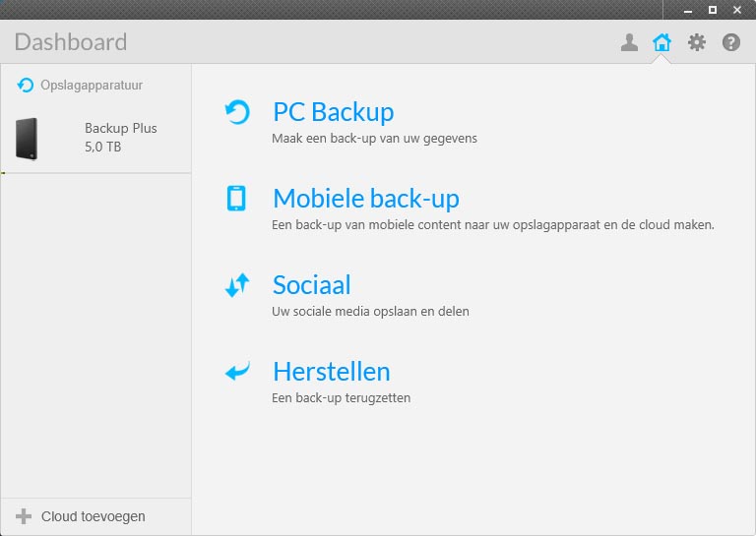Viewport: 756px width, 536px height.
Task: Select the Backup Plus 5,0 TB drive
Action: tap(120, 138)
